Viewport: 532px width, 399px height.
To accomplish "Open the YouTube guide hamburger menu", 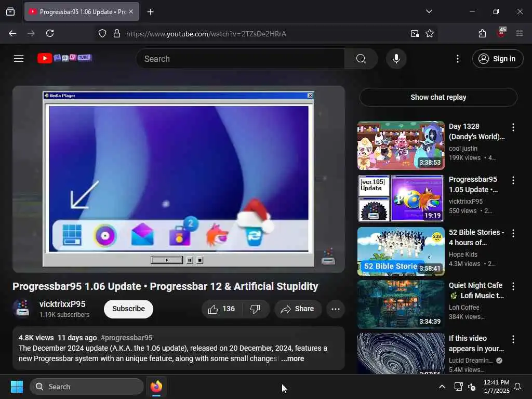I will pyautogui.click(x=19, y=59).
